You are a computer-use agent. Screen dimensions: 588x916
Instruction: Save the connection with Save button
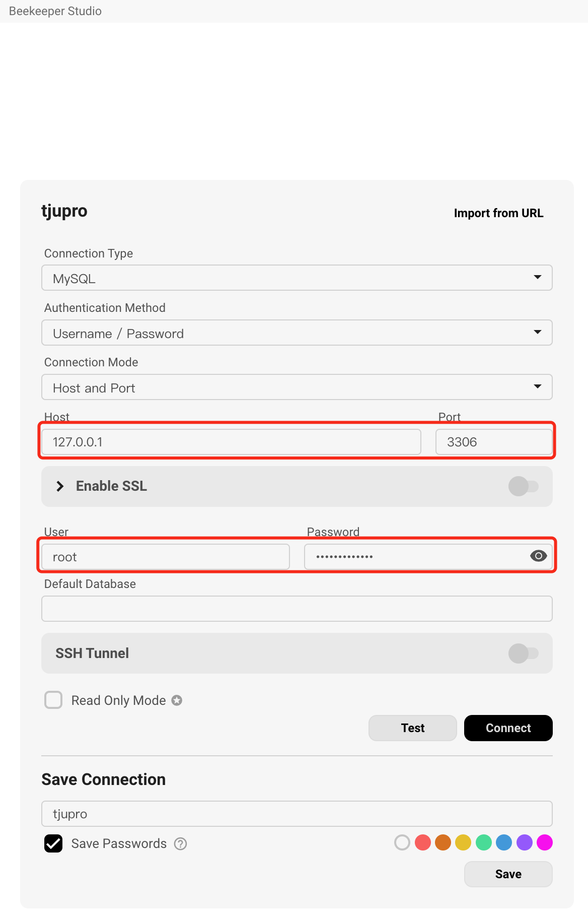(x=508, y=874)
